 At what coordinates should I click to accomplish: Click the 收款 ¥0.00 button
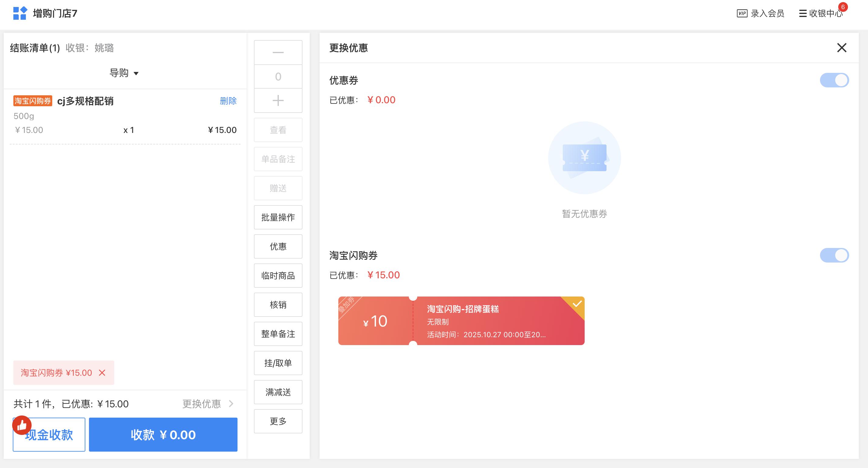point(163,435)
